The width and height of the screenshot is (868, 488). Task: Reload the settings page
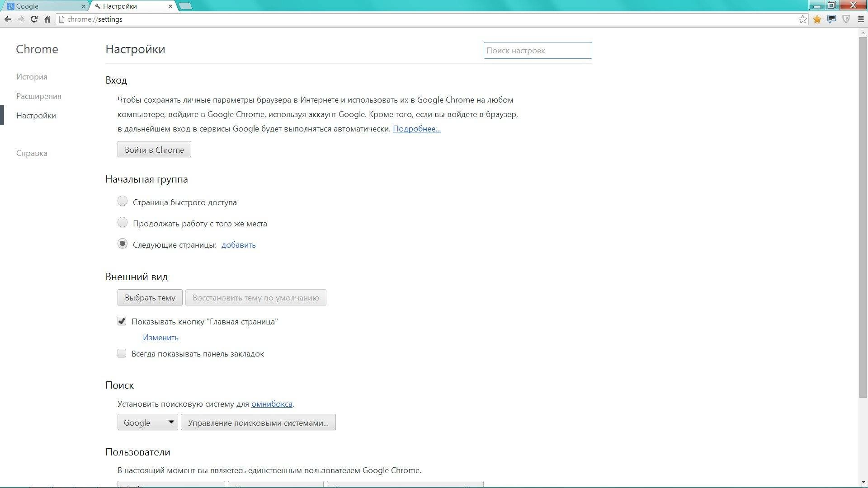[x=34, y=19]
